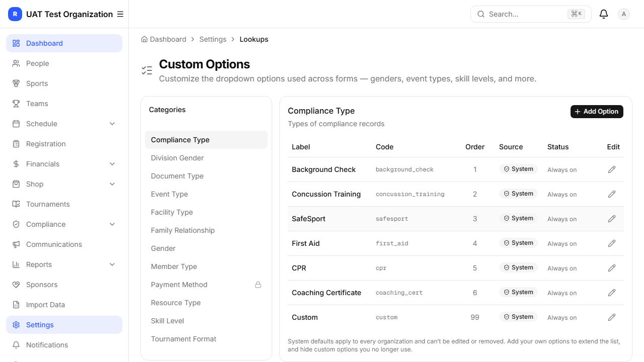Expand the Financials menu chevron
The image size is (644, 362).
tap(112, 164)
